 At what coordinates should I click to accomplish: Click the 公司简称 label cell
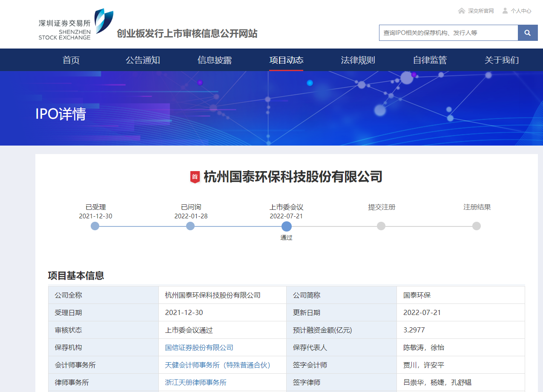point(342,295)
